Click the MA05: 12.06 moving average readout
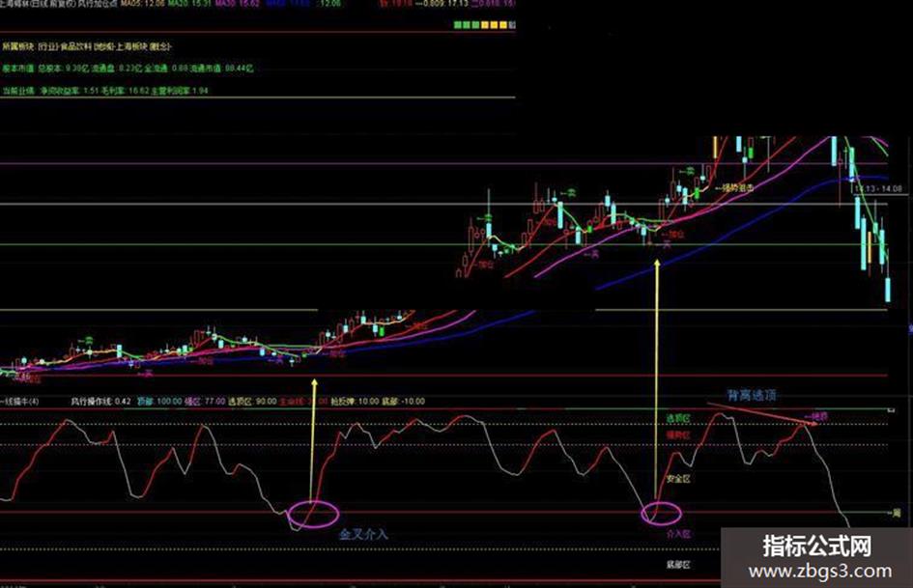This screenshot has height=588, width=913. click(x=143, y=4)
